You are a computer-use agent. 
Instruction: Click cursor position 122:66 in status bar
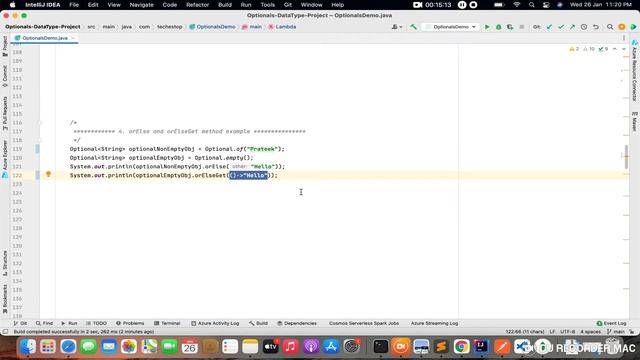tap(524, 332)
